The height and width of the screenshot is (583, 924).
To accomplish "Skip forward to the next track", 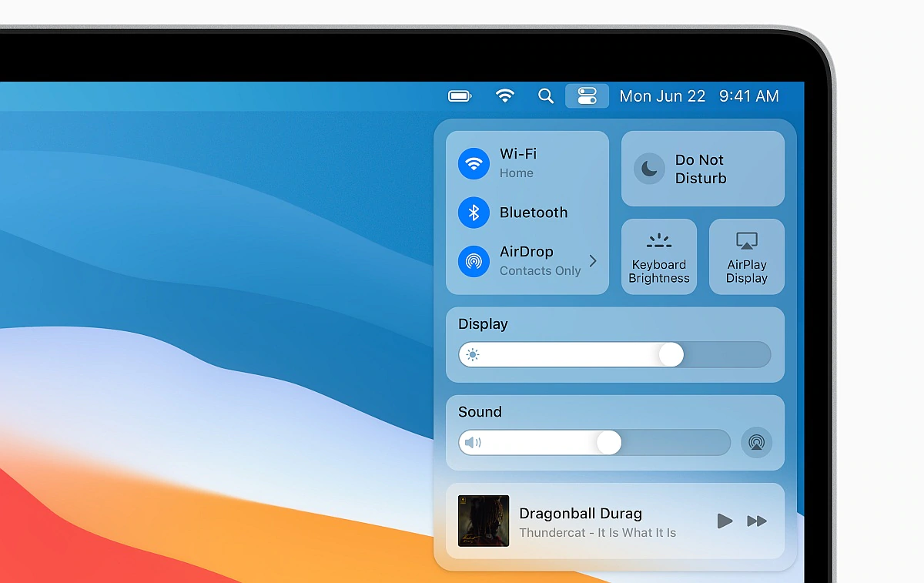I will tap(757, 521).
